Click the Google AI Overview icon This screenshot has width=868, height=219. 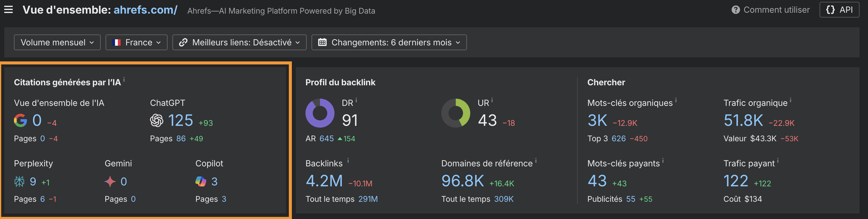click(x=20, y=120)
